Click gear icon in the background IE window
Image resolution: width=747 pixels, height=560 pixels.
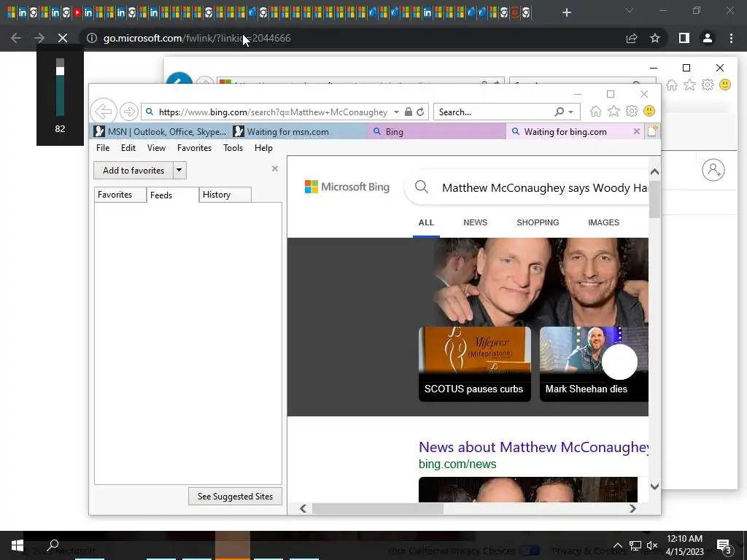[708, 85]
